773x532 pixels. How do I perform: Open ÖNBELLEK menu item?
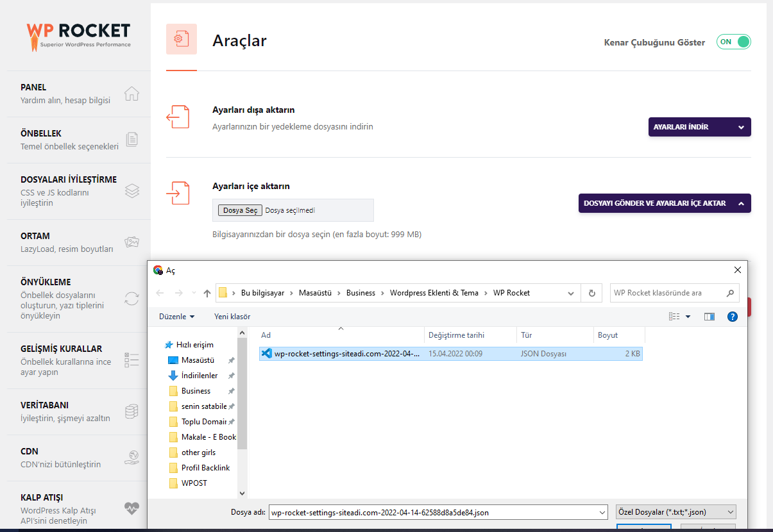(x=78, y=140)
